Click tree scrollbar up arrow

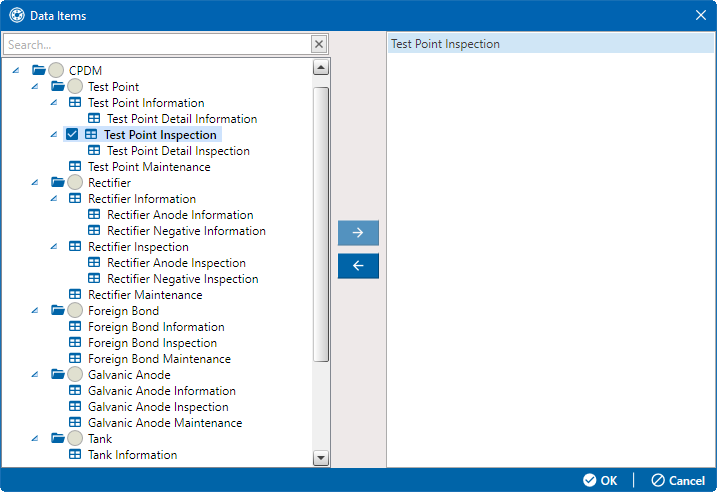coord(321,68)
